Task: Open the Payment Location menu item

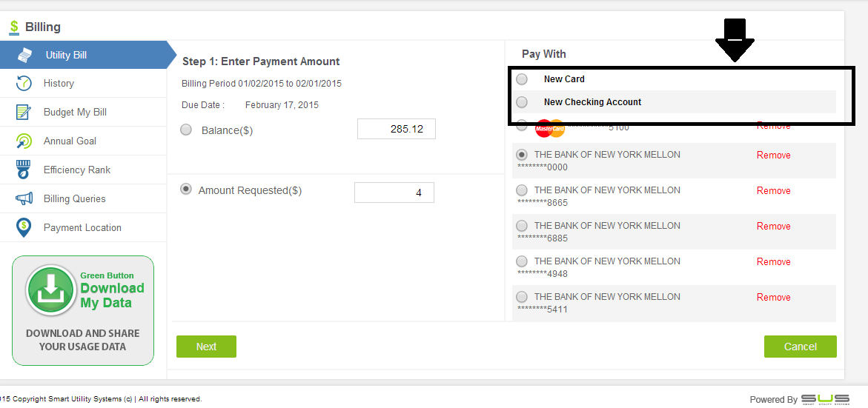Action: tap(82, 227)
